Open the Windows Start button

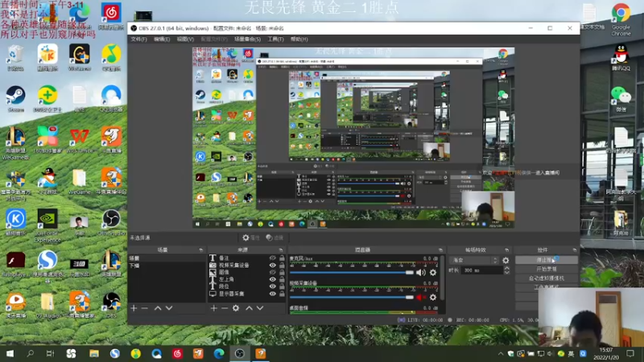[x=10, y=353]
